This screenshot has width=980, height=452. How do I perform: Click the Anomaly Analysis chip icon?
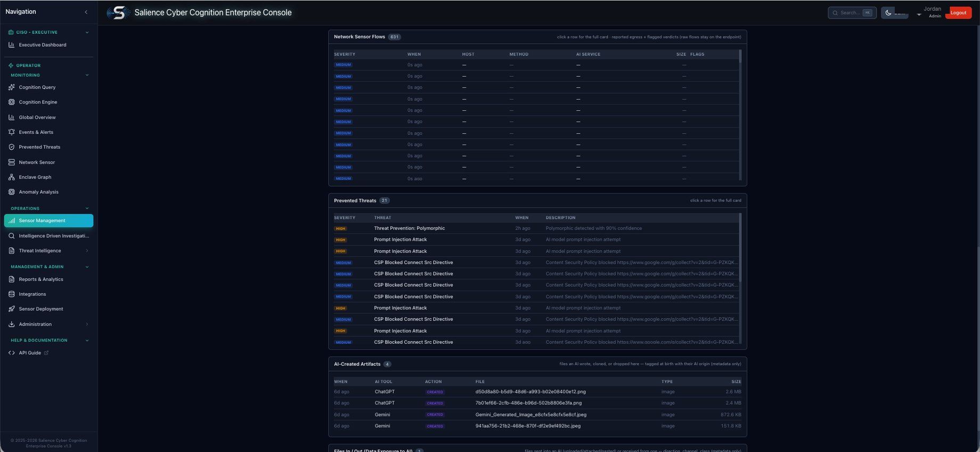tap(12, 192)
